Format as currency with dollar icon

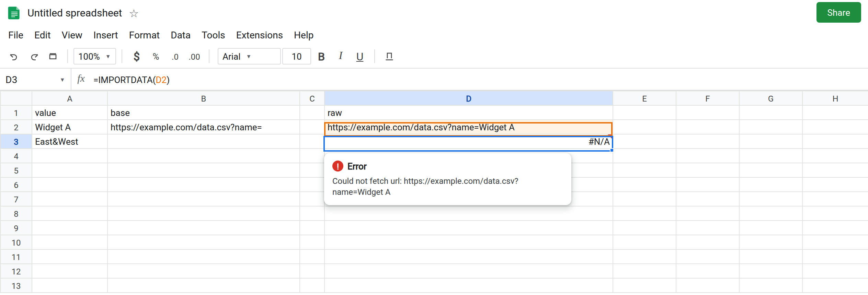136,57
